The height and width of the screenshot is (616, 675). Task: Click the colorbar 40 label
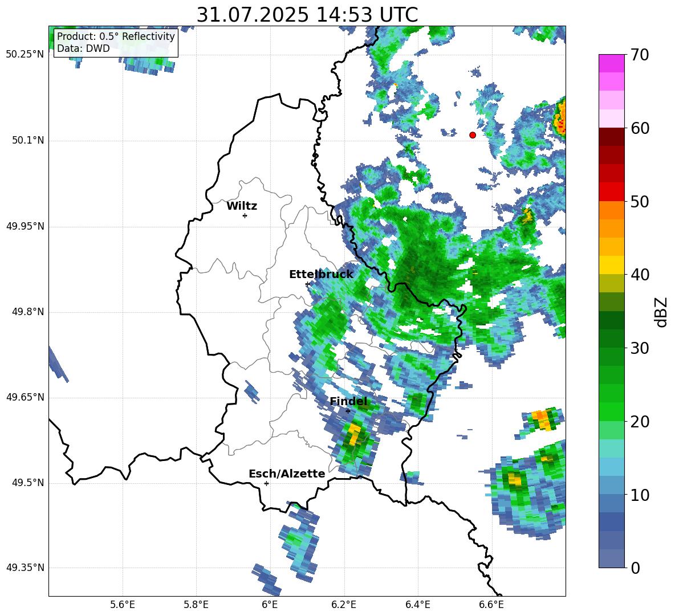tap(640, 275)
